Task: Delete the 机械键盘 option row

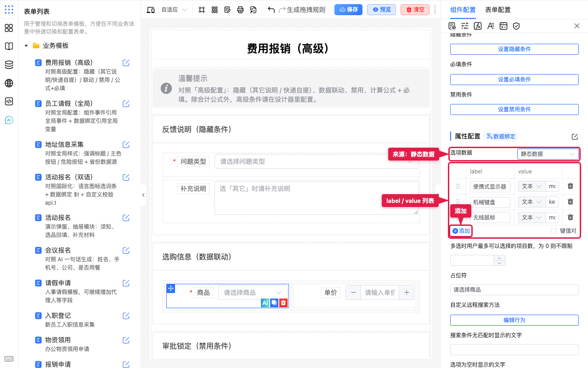Action: 570,201
